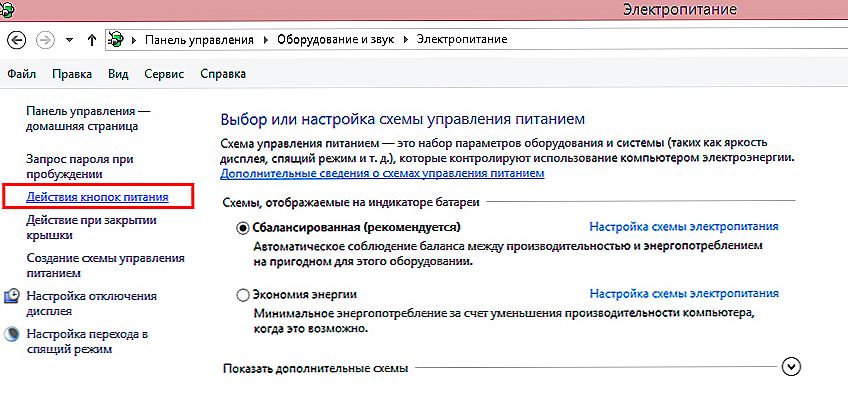Open Запрос пароля при пробуждении
This screenshot has height=405, width=848.
click(x=80, y=167)
